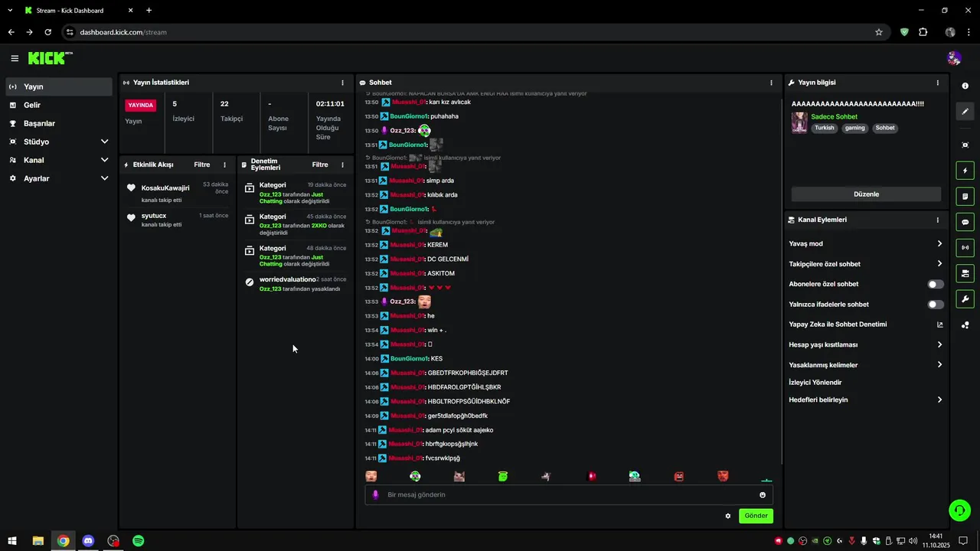This screenshot has width=980, height=551.
Task: Click the Kick logo
Action: [50, 58]
